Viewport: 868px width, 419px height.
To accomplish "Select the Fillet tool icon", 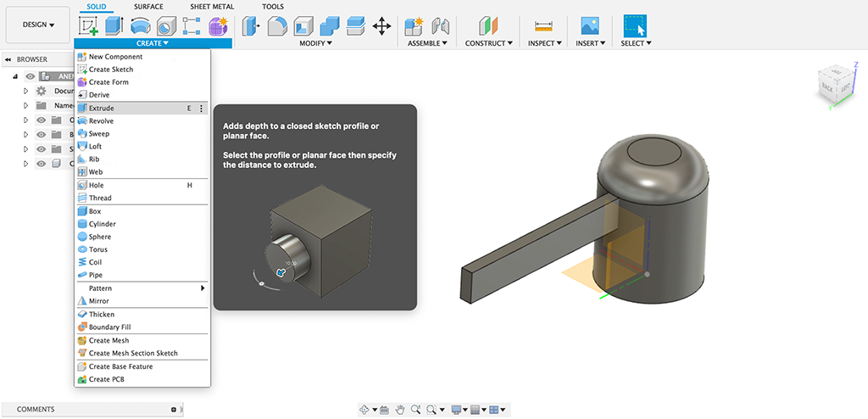I will pos(277,26).
